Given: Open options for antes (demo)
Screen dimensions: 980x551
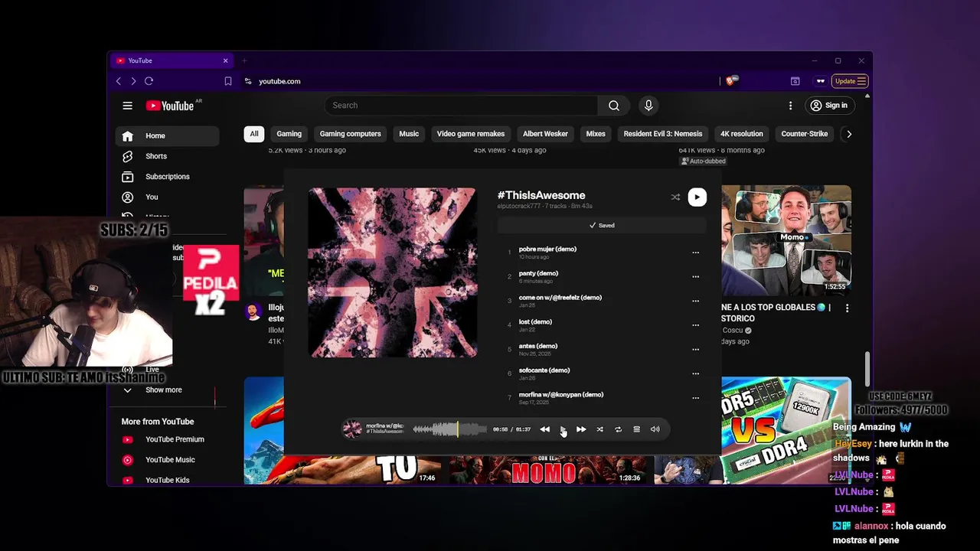Looking at the screenshot, I should tap(696, 350).
